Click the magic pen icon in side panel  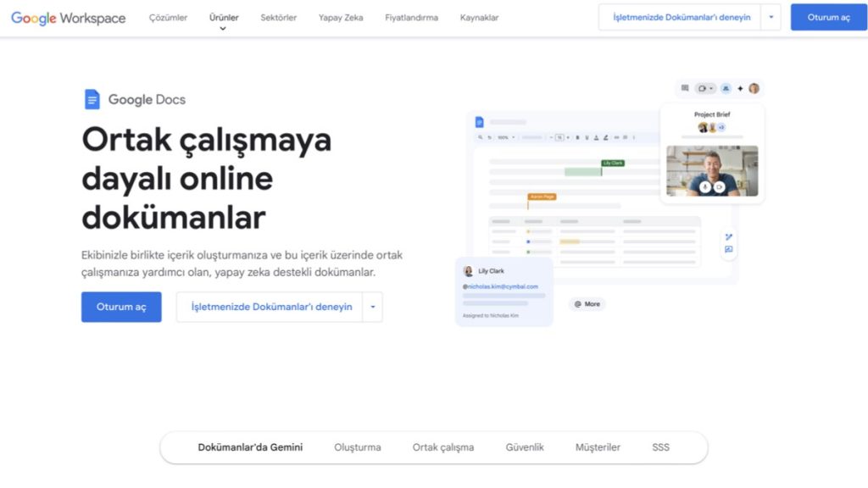point(729,236)
